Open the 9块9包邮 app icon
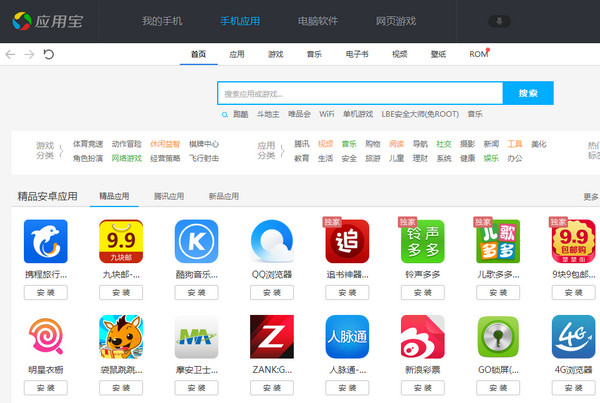Image resolution: width=600 pixels, height=403 pixels. pos(573,241)
